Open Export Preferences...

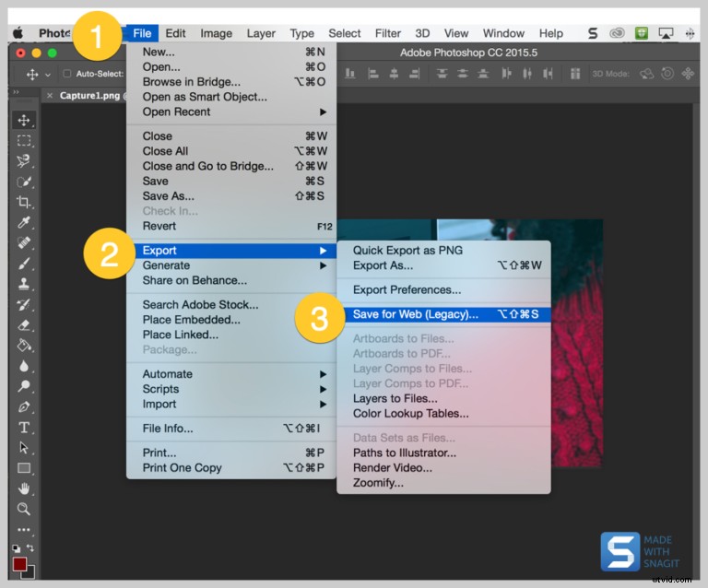[443, 289]
